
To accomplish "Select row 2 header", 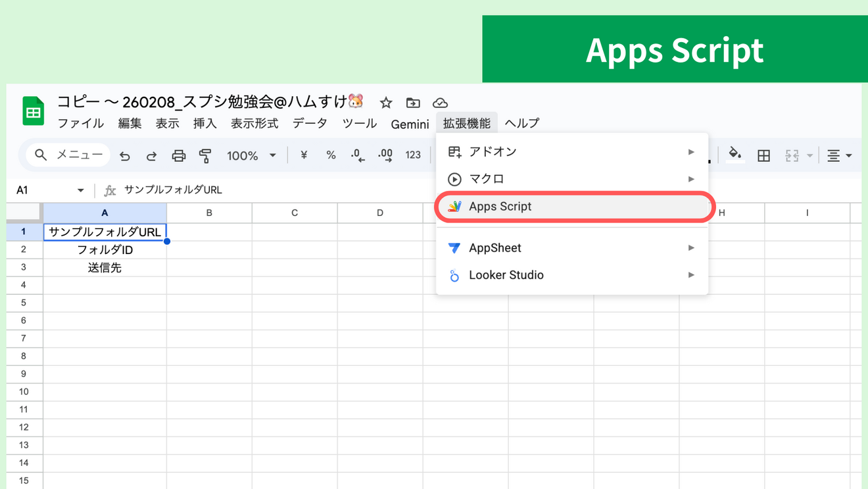I will [24, 250].
